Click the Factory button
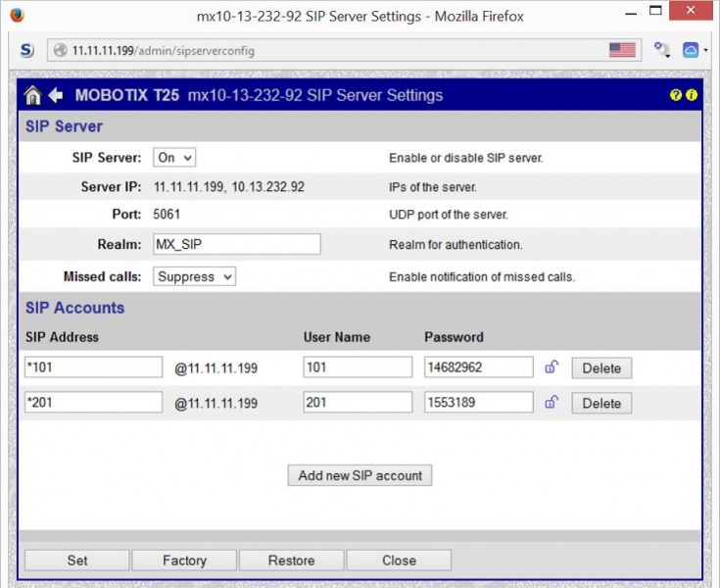This screenshot has width=720, height=588. pos(184,560)
